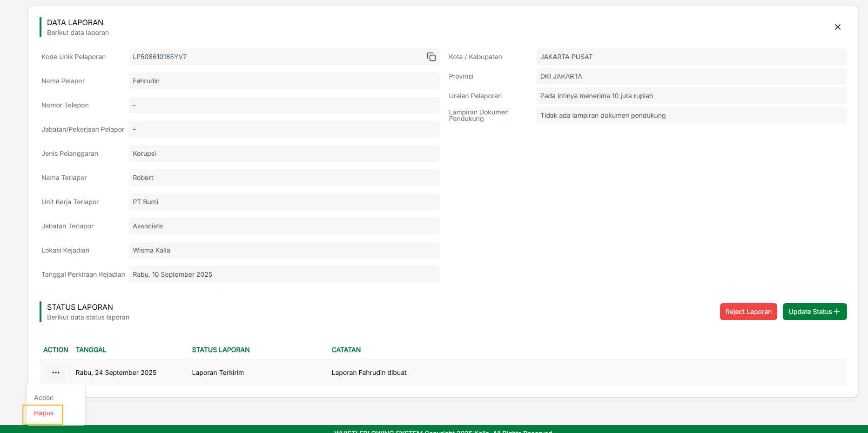Select the Lokasi Kejadian field showing Wisma Kalla

tap(284, 250)
